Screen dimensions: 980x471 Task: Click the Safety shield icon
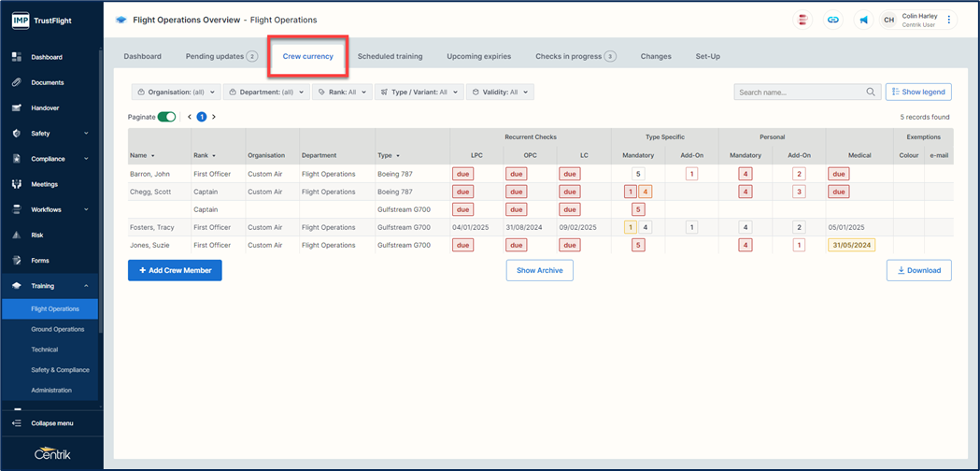point(16,134)
